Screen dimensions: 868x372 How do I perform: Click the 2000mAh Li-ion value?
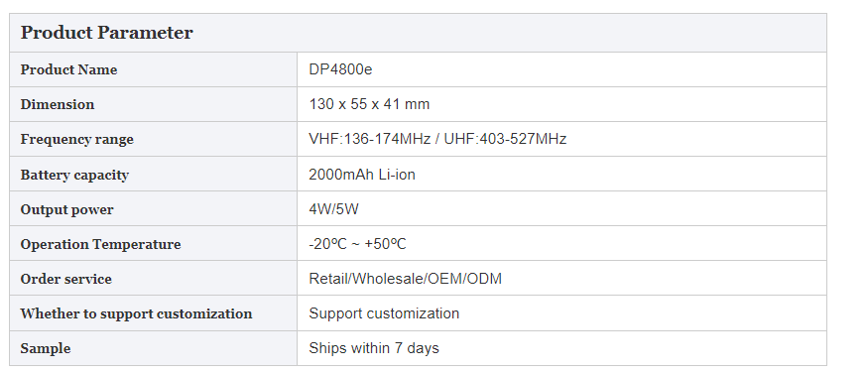[x=362, y=175]
